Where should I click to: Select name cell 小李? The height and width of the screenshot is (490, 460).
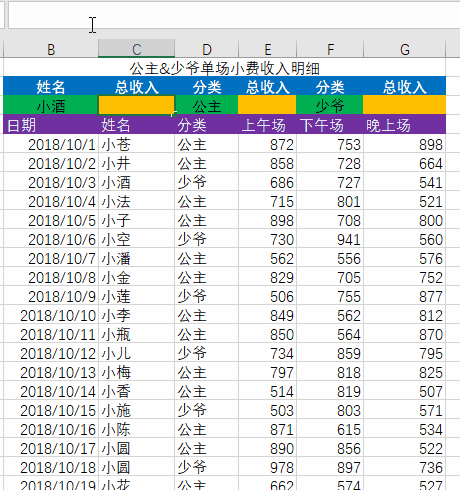(x=136, y=314)
